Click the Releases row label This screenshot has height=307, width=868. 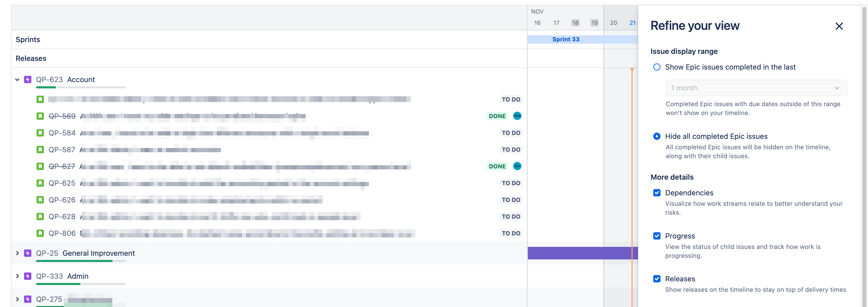point(31,58)
